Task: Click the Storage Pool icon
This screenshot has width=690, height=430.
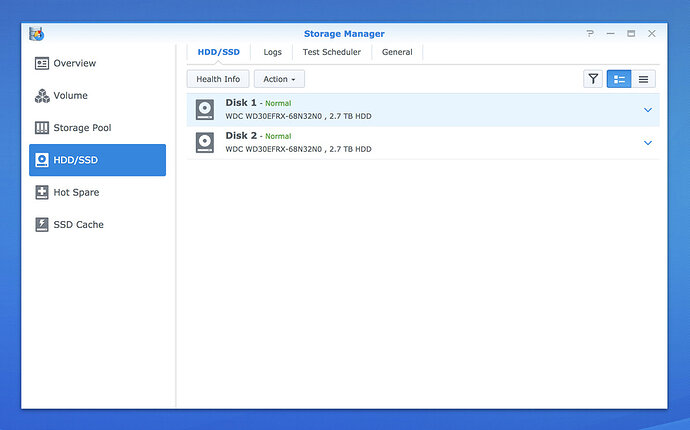Action: tap(42, 128)
